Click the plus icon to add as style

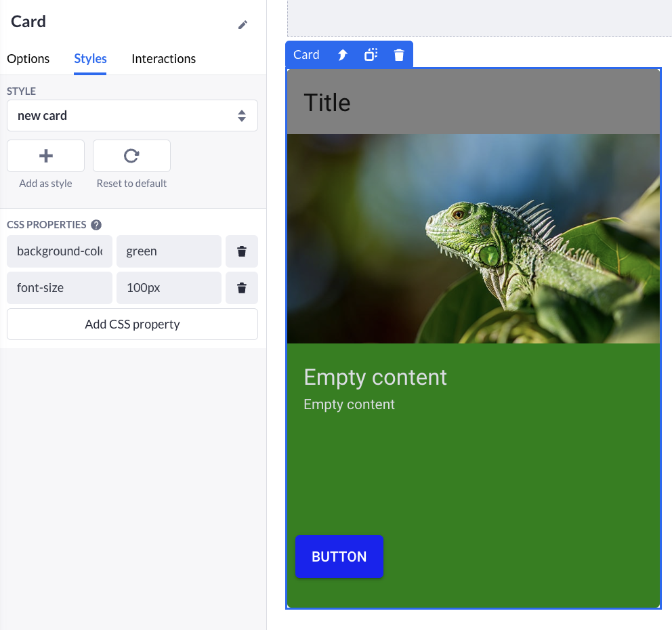click(45, 156)
